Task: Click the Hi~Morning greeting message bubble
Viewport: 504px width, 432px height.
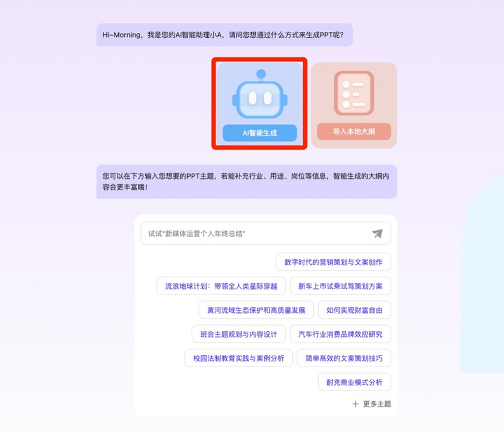Action: click(x=224, y=35)
